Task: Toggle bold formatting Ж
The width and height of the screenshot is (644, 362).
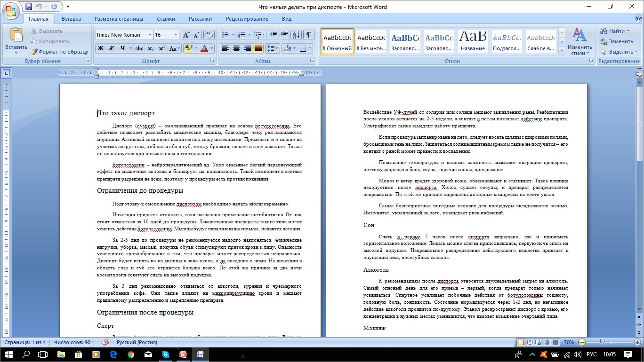Action: [x=100, y=48]
